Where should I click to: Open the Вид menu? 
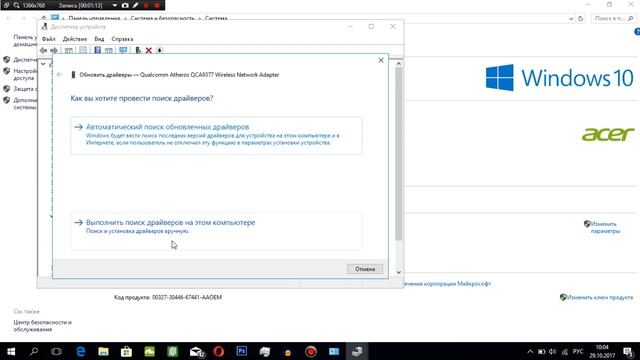coord(99,39)
